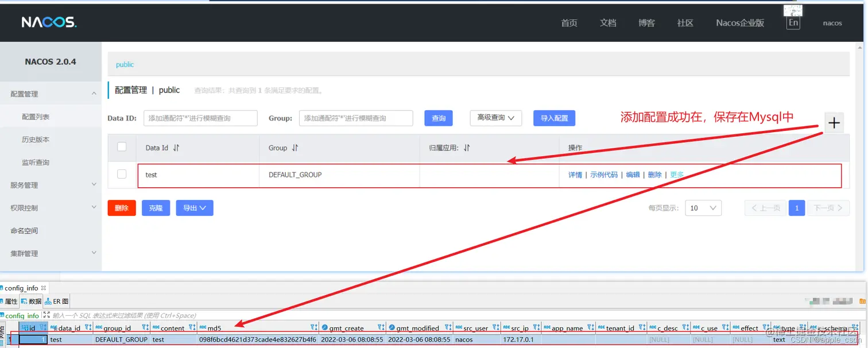
Task: Switch to the ER 图 tab
Action: (56, 301)
